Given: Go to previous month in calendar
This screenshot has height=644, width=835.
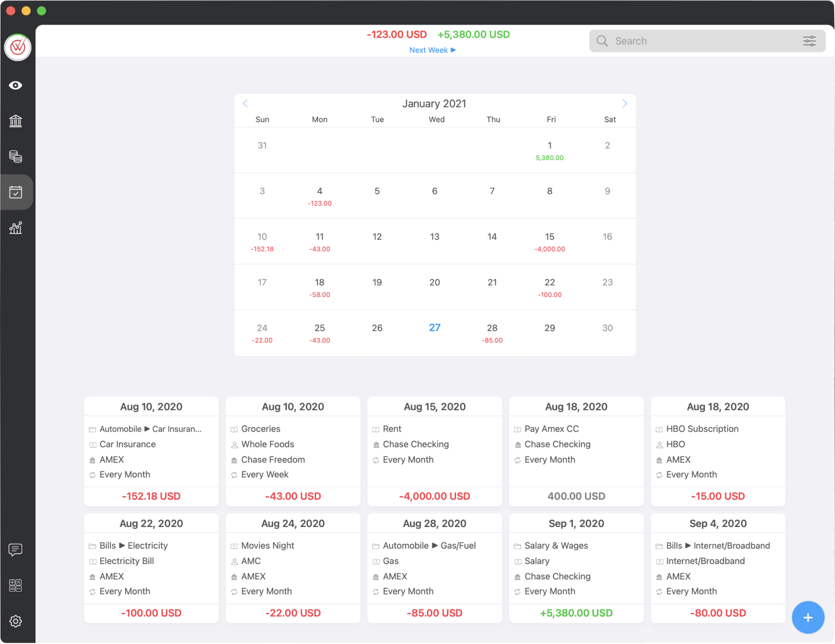Looking at the screenshot, I should pyautogui.click(x=245, y=104).
